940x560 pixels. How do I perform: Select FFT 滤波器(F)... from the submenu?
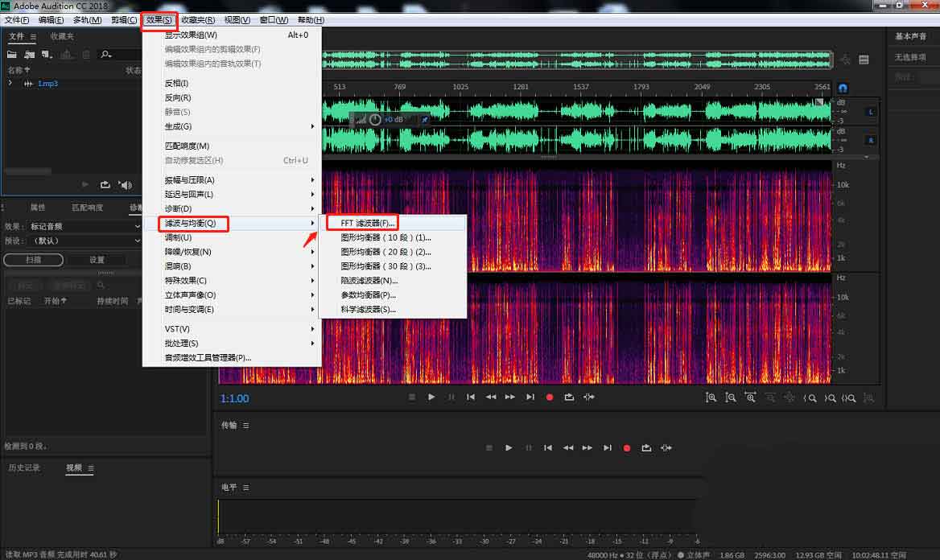coord(369,223)
